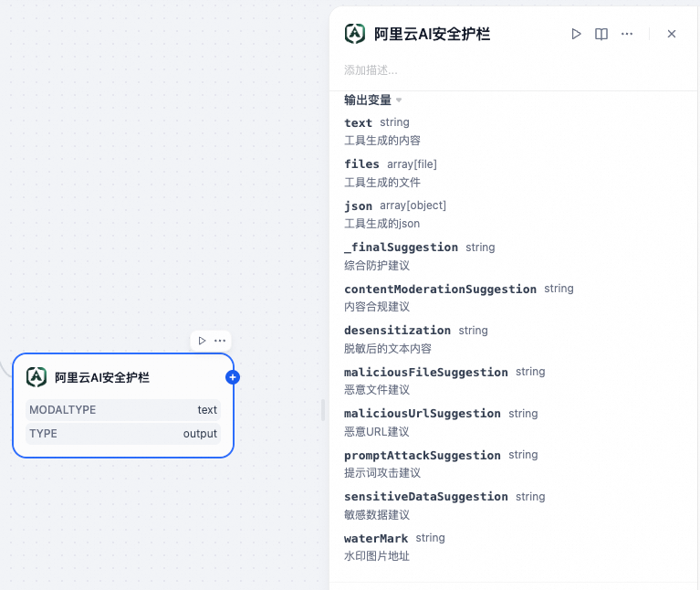Click the description 综合防护建议

tap(377, 266)
